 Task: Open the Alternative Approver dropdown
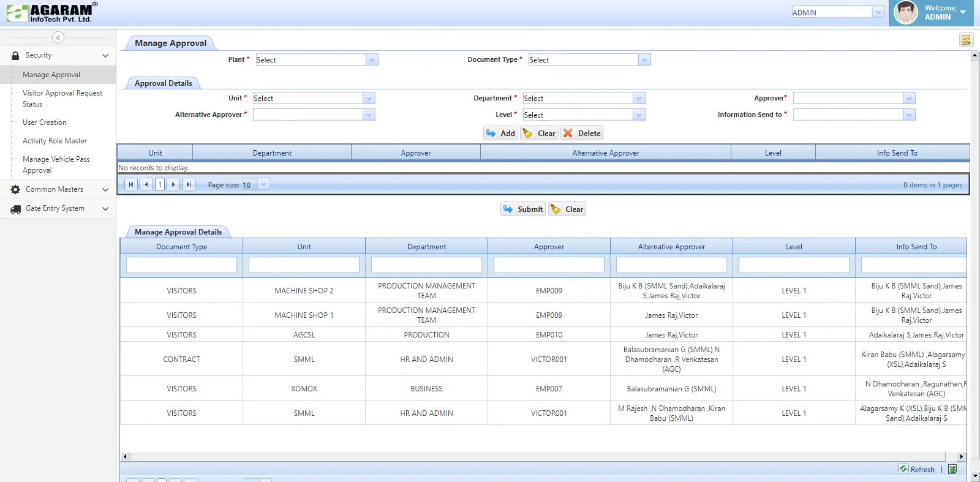[369, 115]
